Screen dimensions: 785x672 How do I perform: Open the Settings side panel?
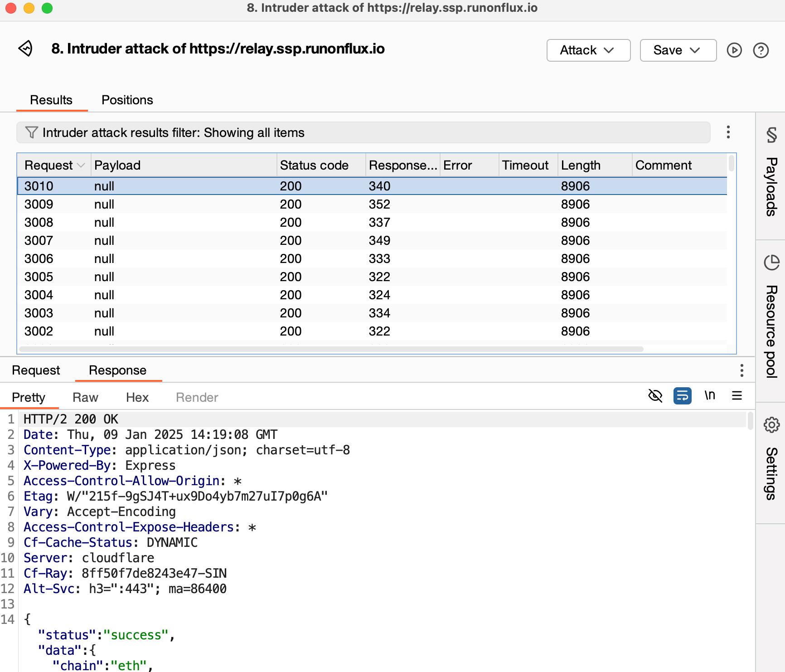pyautogui.click(x=771, y=463)
